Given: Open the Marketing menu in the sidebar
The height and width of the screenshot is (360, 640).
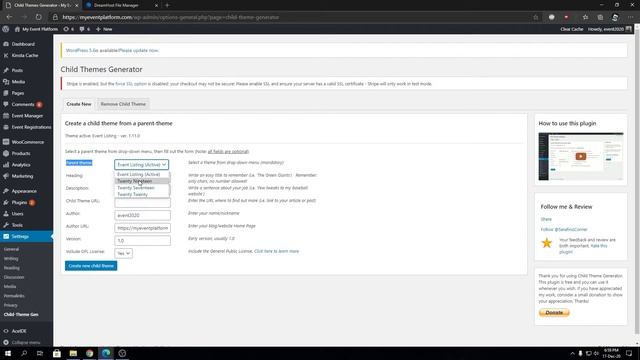Looking at the screenshot, I should point(22,176).
